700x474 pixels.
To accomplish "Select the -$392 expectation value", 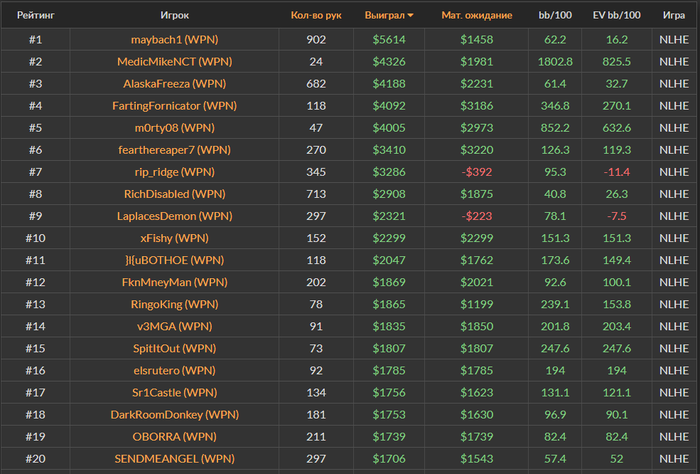I will 477,172.
